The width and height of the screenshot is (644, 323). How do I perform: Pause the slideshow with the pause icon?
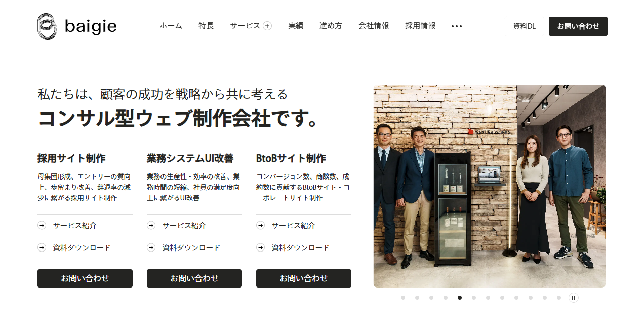[x=573, y=298]
